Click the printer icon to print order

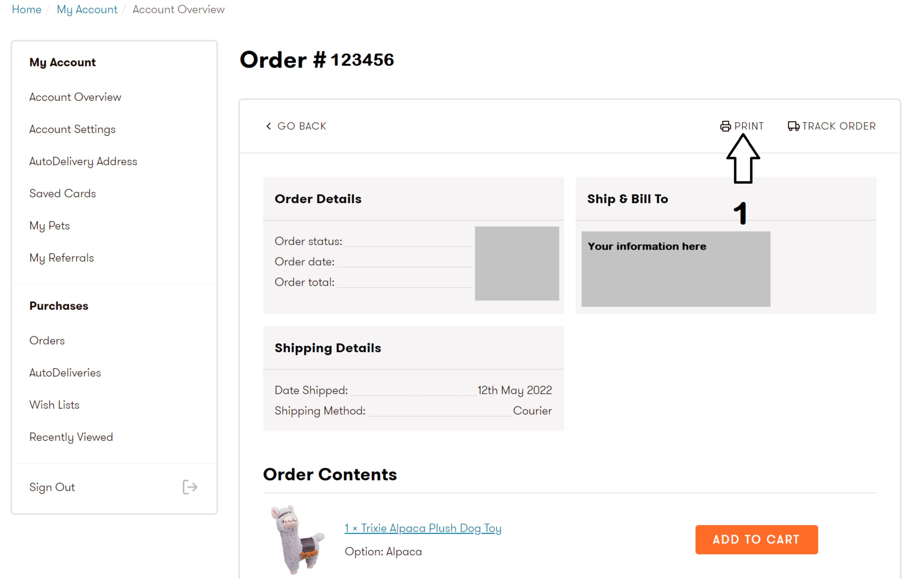726,126
